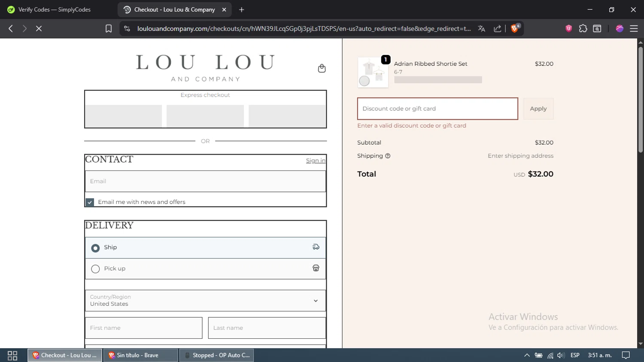This screenshot has height=362, width=644.
Task: Close the Checkout - Lou Lou tab
Action: point(224,9)
